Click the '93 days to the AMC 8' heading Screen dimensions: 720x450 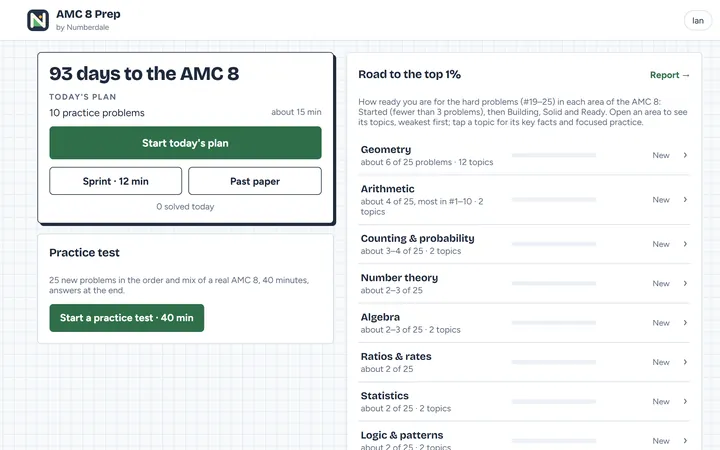coord(144,74)
